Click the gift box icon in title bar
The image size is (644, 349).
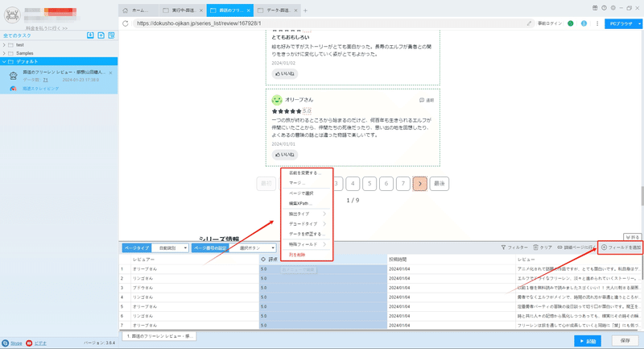(595, 8)
